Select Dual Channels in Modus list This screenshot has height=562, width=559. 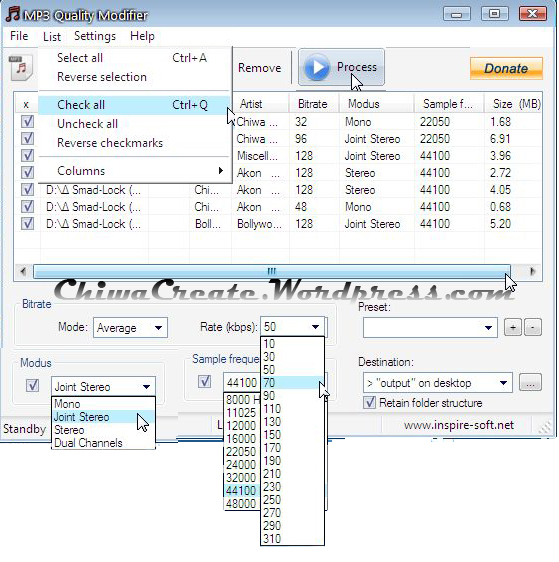point(103,443)
